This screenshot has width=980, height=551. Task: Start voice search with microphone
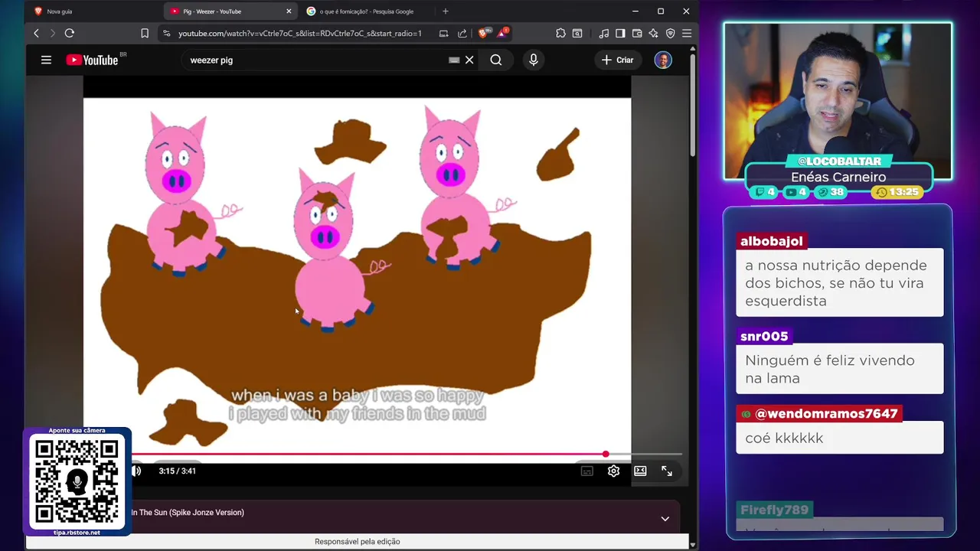(x=534, y=60)
